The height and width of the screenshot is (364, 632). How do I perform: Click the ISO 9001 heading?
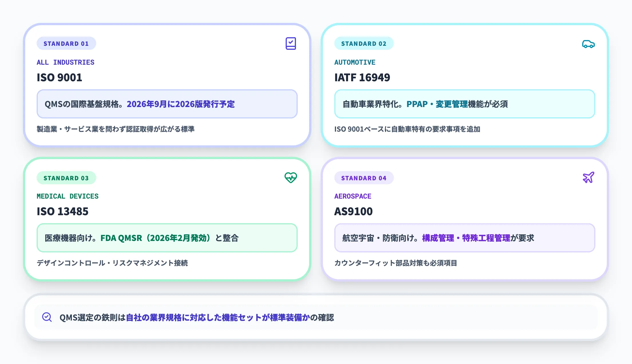60,78
